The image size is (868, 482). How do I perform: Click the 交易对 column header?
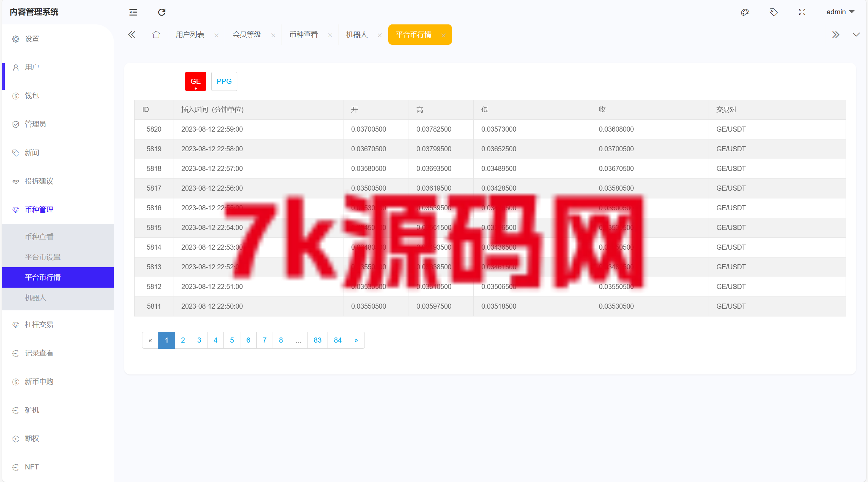coord(777,110)
